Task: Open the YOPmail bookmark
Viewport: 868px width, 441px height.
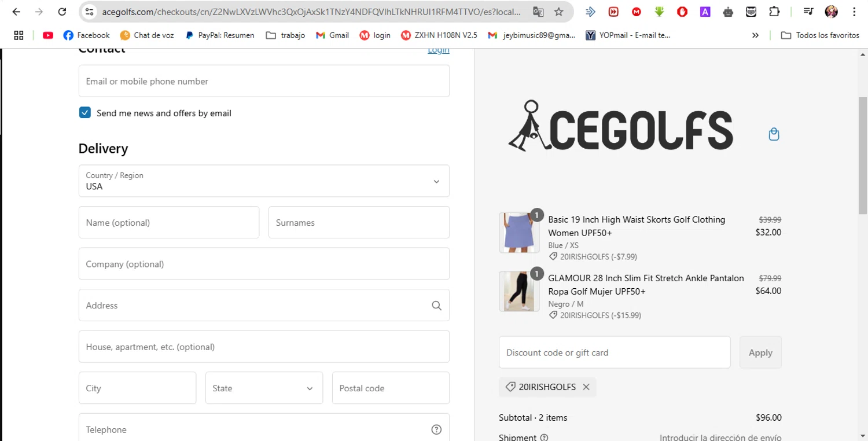Action: [x=628, y=35]
